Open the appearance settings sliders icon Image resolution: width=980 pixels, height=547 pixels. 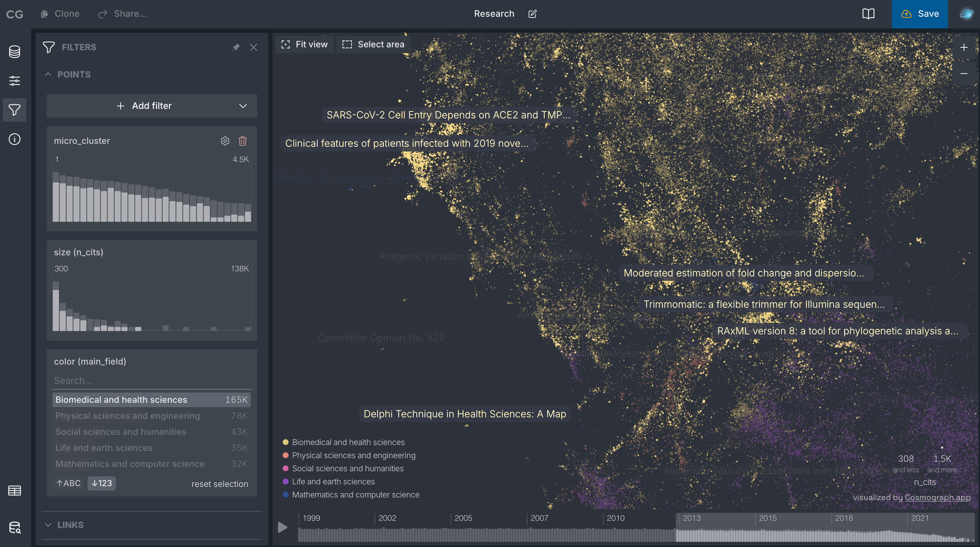point(15,80)
